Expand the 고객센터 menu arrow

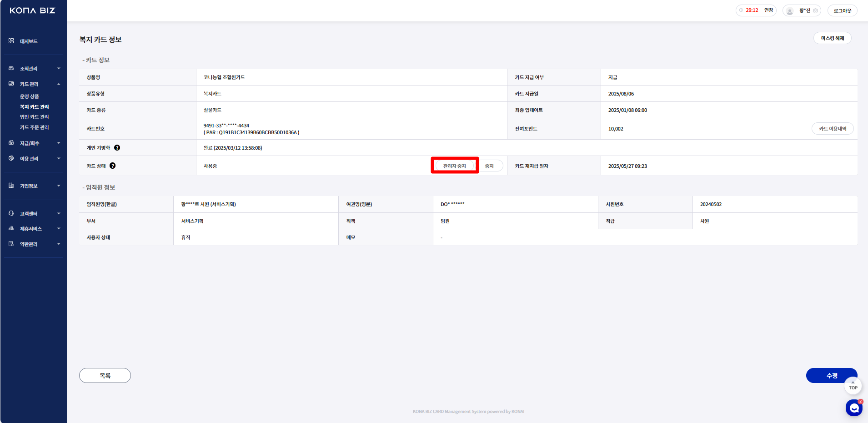59,214
